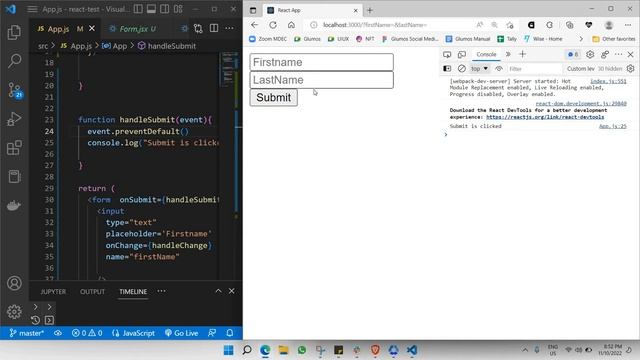This screenshot has width=640, height=360.
Task: Open OUTPUT panel tab
Action: (93, 291)
